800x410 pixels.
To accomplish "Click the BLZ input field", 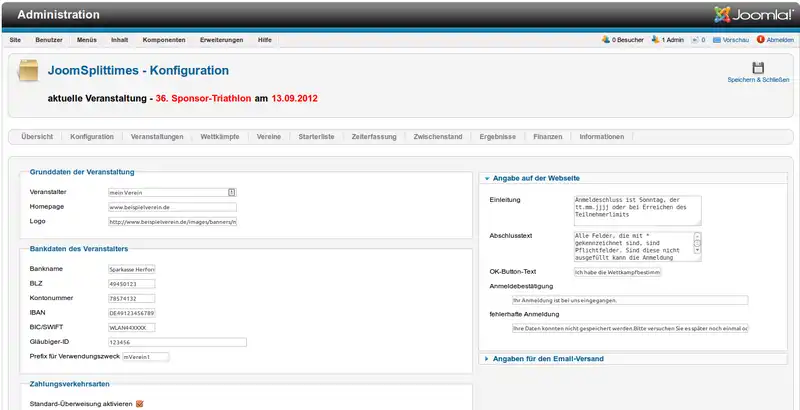I will coord(132,284).
